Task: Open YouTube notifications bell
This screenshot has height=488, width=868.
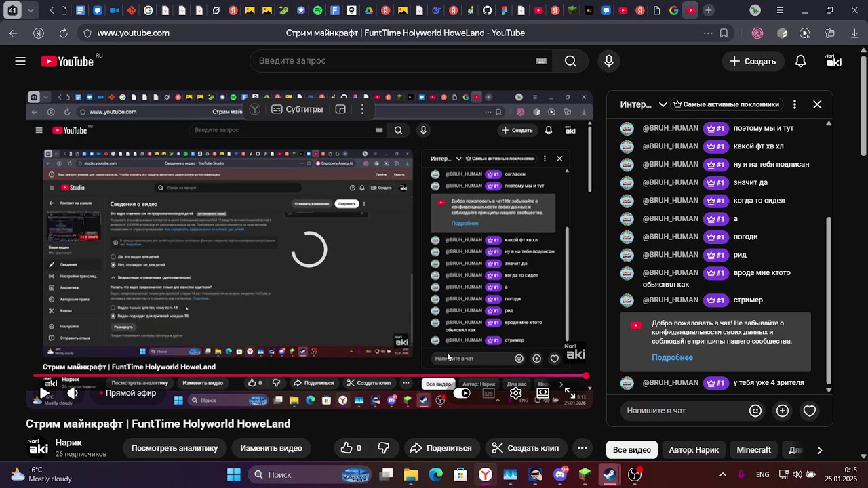Action: pos(800,61)
